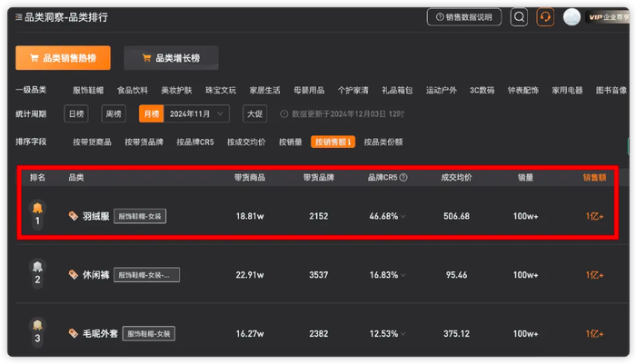
Task: Click the rank 3 medal badge
Action: point(37,333)
